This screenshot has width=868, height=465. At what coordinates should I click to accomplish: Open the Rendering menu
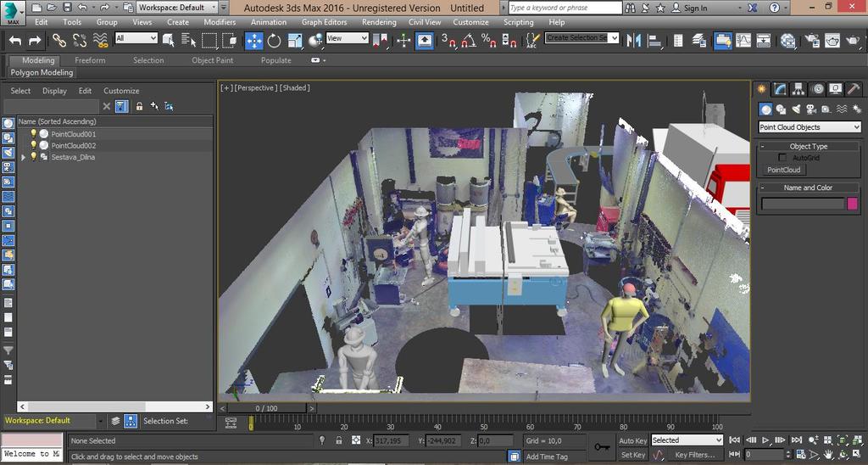point(379,22)
